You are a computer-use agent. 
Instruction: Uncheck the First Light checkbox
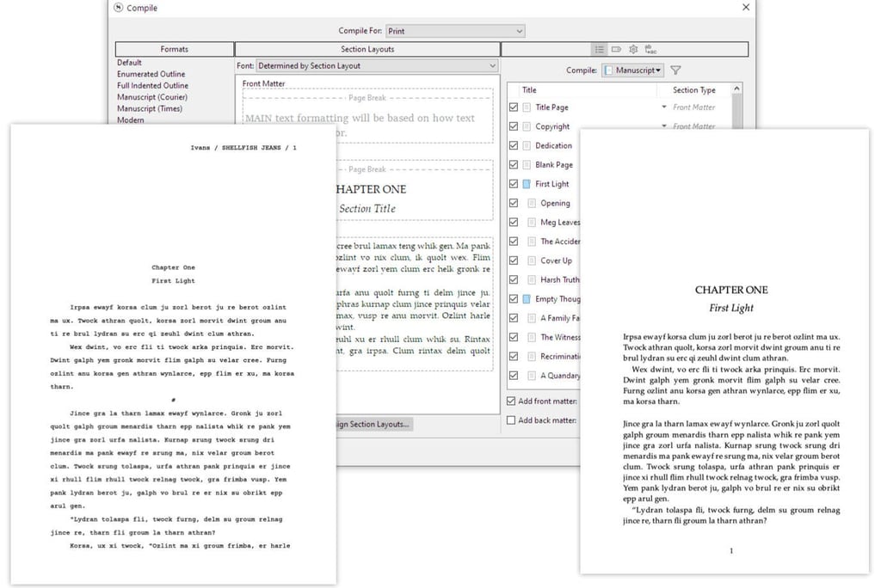click(513, 184)
